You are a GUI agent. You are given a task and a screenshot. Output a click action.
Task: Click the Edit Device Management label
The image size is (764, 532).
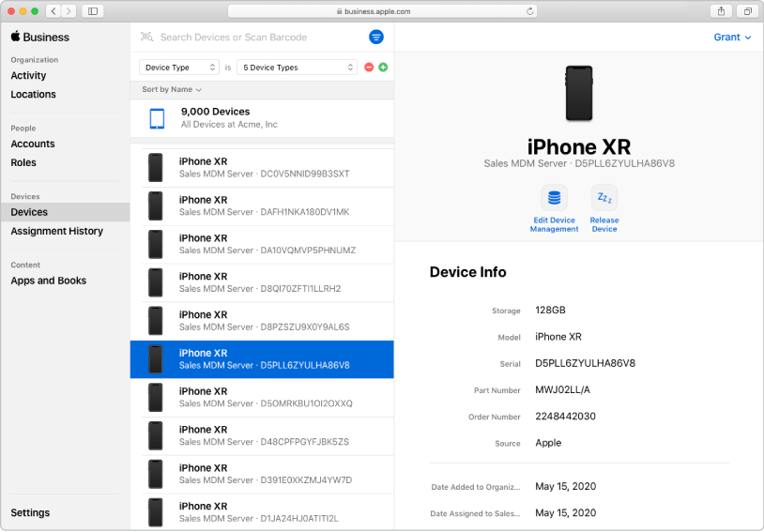click(554, 224)
